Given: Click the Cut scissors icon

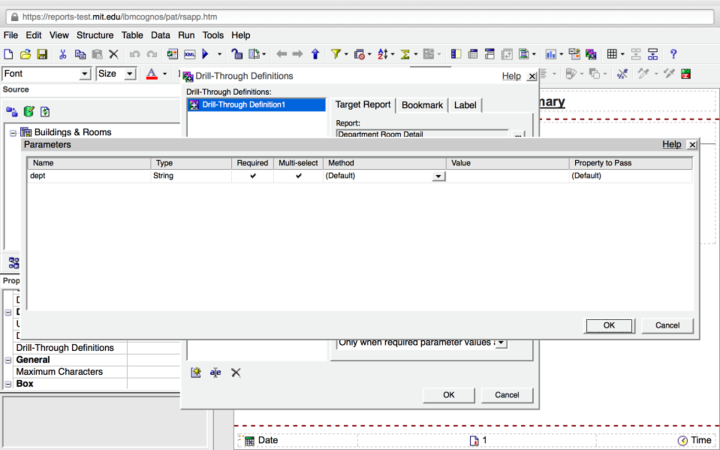Looking at the screenshot, I should pos(63,54).
